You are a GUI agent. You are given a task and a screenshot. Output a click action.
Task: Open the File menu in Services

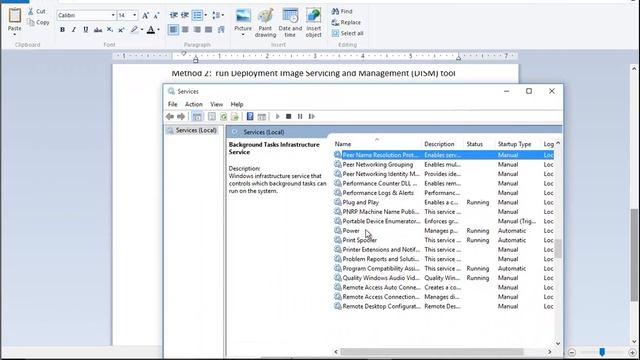(x=173, y=104)
